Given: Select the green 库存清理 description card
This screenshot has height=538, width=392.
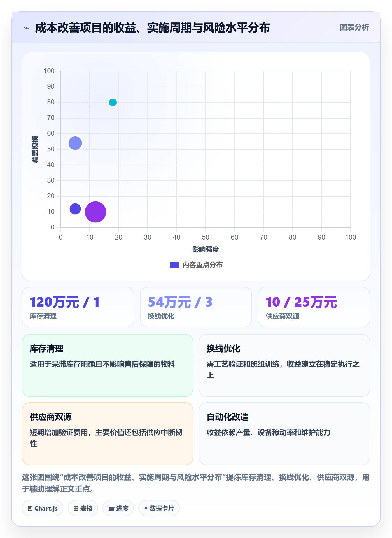Looking at the screenshot, I should 108,365.
